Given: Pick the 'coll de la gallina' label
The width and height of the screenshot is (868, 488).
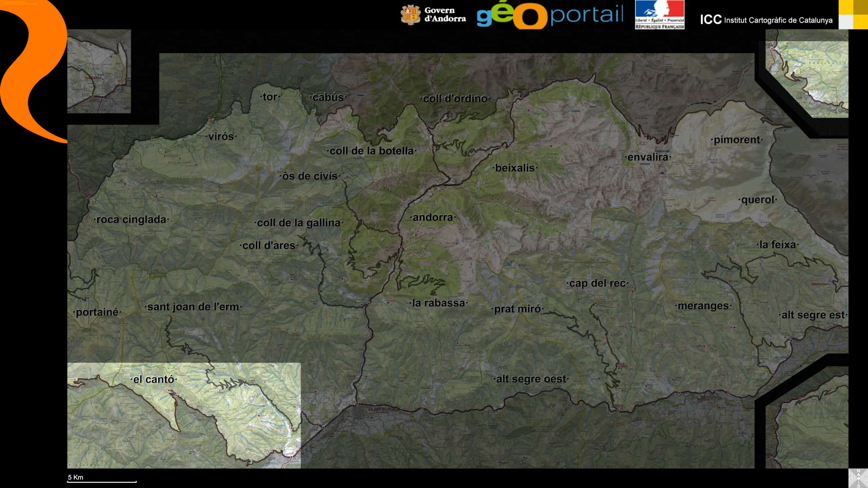Looking at the screenshot, I should (x=298, y=223).
